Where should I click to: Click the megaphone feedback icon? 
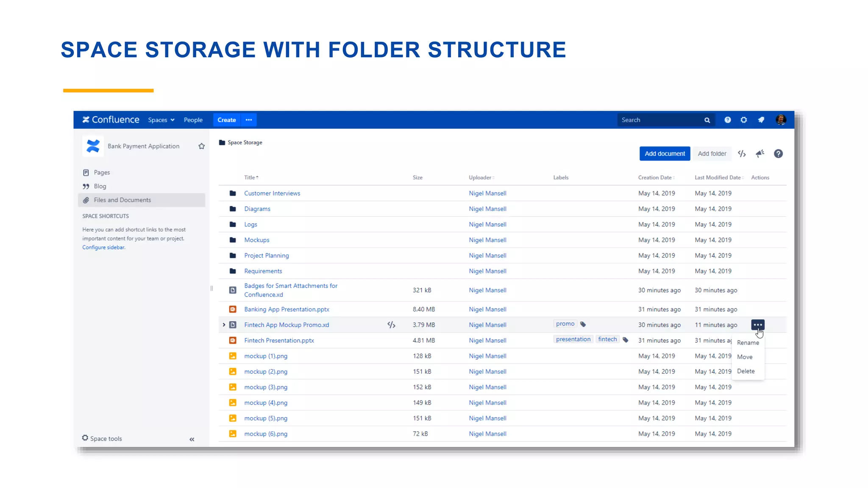pos(760,153)
